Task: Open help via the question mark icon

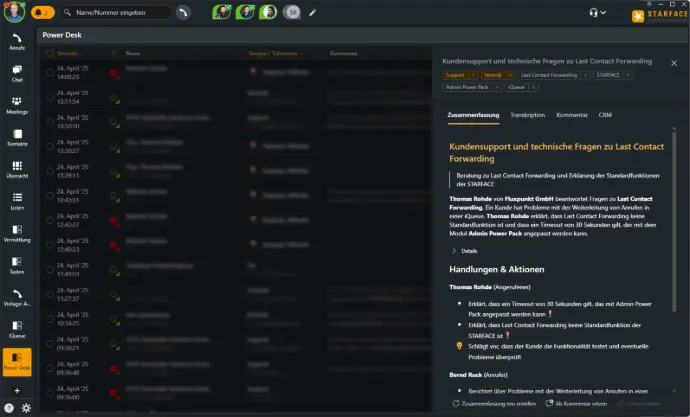Action: 8,408
